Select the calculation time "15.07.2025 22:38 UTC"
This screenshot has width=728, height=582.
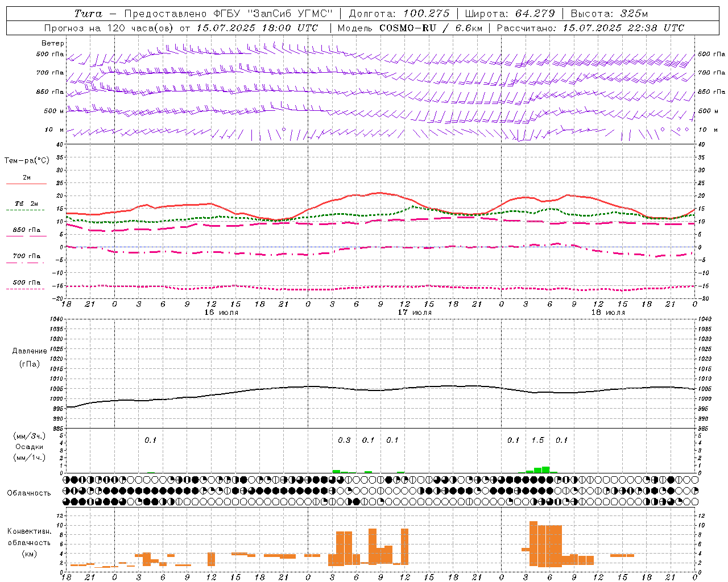coord(623,28)
